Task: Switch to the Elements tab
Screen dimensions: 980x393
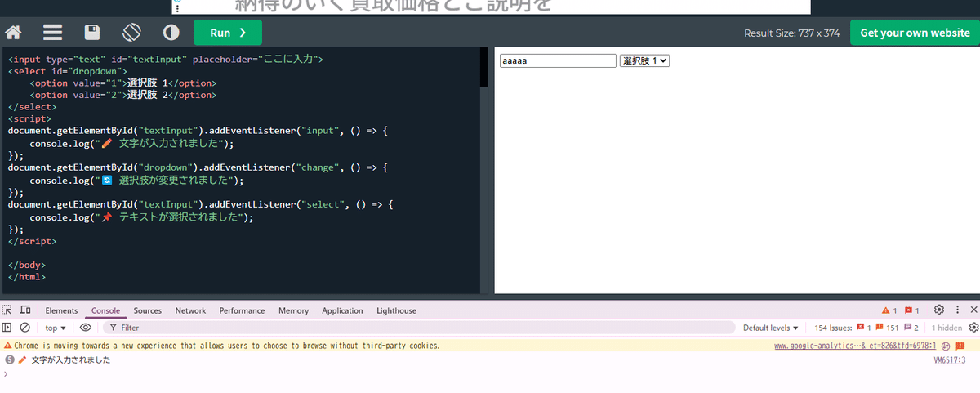Action: pos(61,310)
